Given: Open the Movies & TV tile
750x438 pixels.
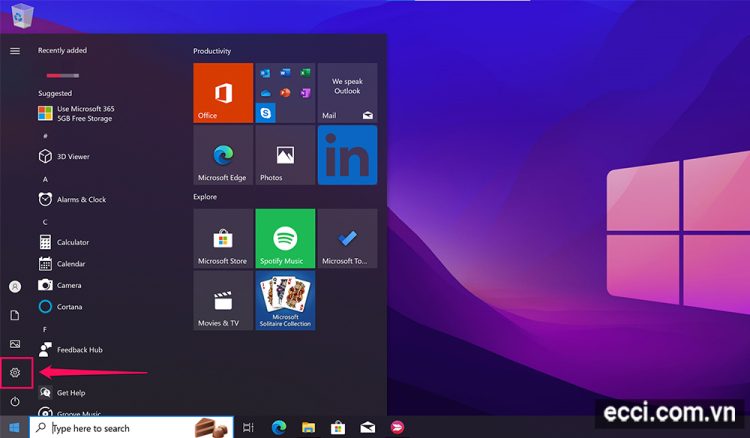Looking at the screenshot, I should click(223, 300).
